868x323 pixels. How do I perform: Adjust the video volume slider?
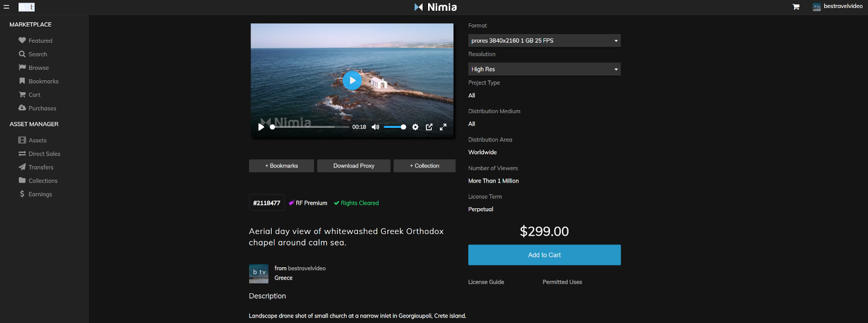[394, 127]
